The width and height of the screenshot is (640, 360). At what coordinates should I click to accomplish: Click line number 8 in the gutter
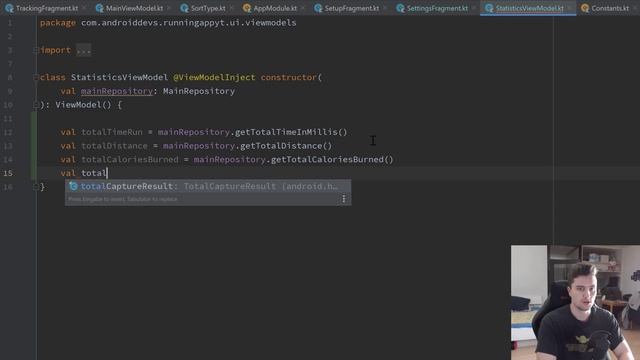tap(10, 77)
